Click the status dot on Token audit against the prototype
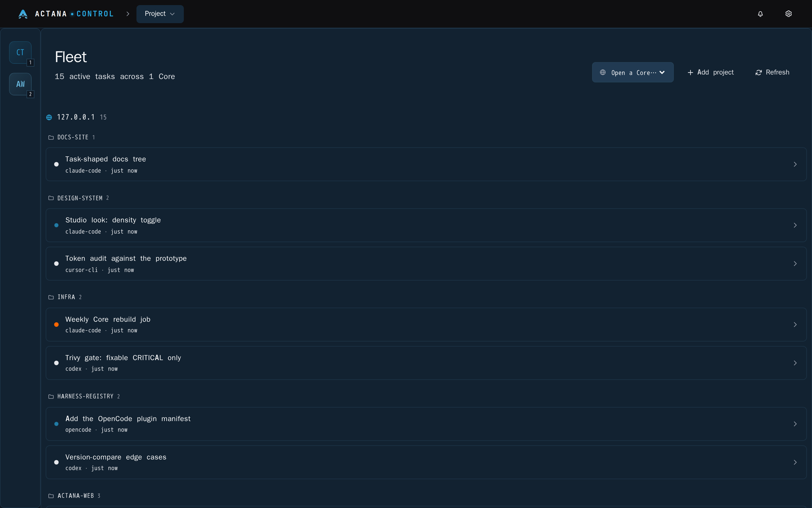812x508 pixels. point(56,264)
